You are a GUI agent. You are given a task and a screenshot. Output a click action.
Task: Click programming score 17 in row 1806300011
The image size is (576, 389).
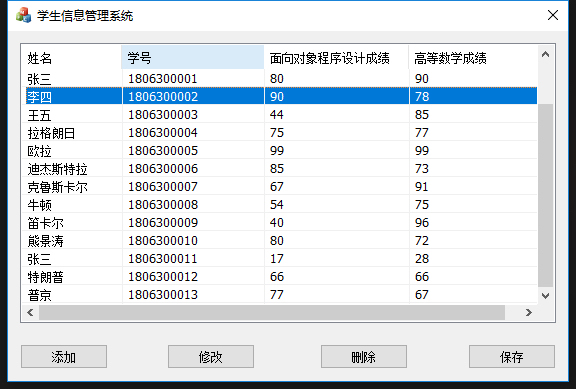point(277,259)
